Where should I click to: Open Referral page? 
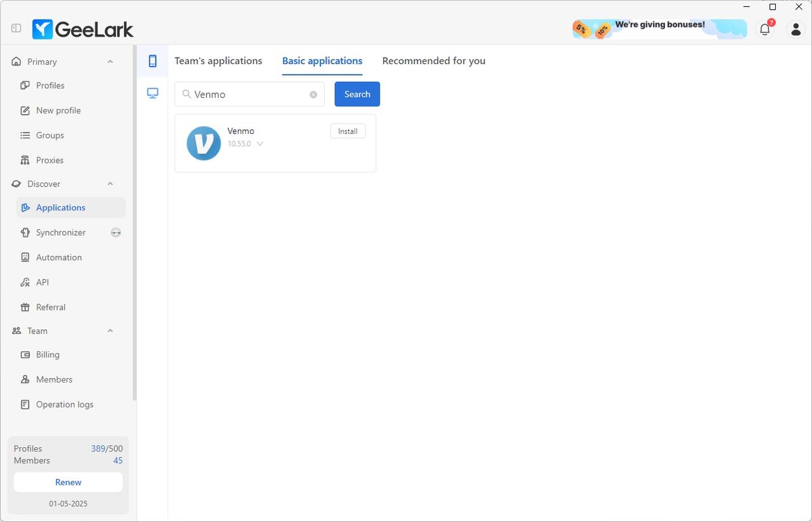[x=71, y=307]
